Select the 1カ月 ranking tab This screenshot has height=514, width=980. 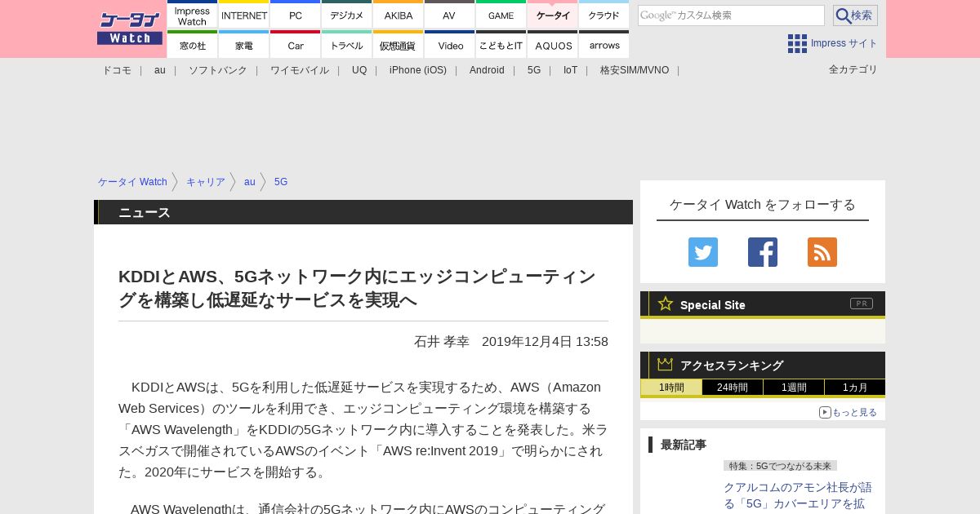tap(855, 388)
